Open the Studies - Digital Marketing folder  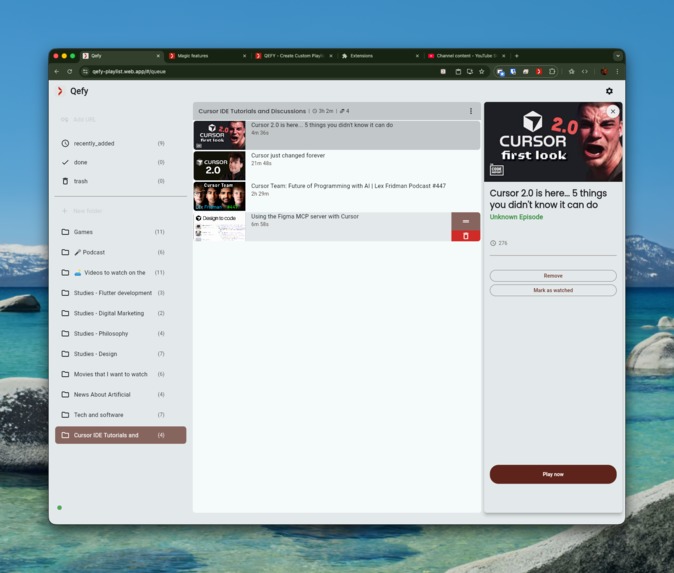120,313
